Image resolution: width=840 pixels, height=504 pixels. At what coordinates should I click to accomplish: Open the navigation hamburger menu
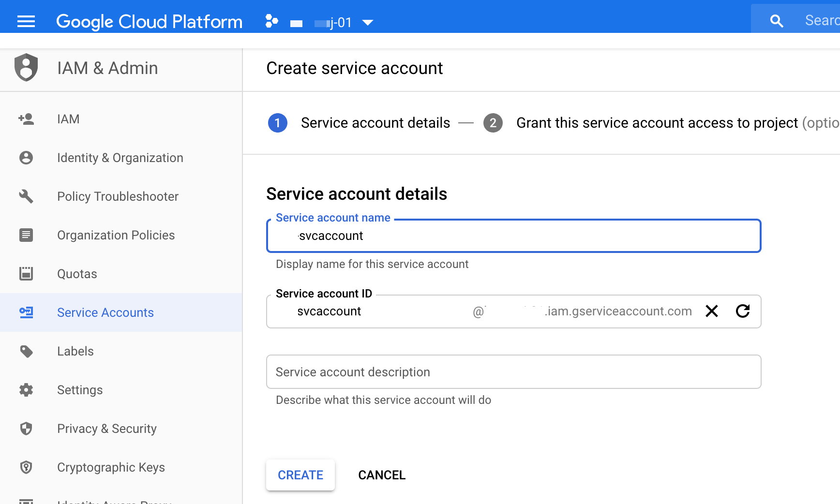click(26, 21)
